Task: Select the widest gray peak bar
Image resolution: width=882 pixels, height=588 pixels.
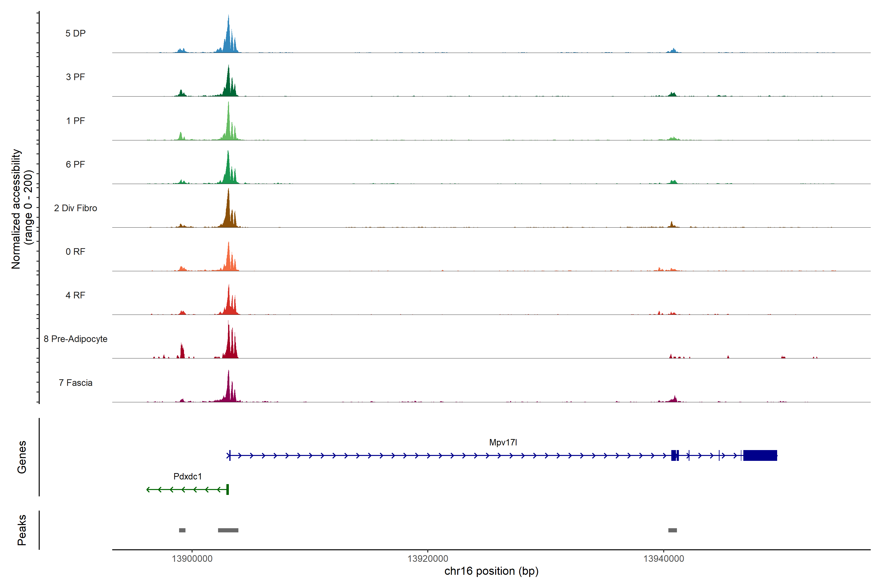Action: 228,530
